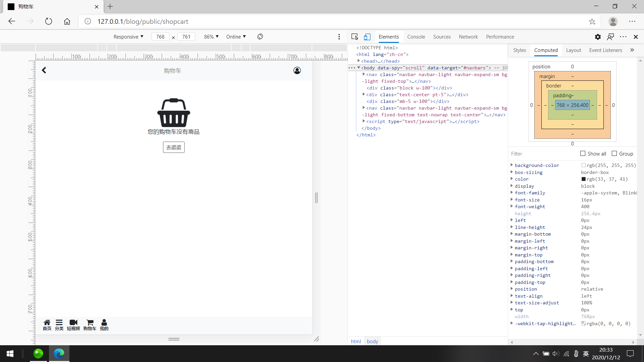The height and width of the screenshot is (362, 644).
Task: Open the 86% zoom dropdown
Action: pos(211,37)
